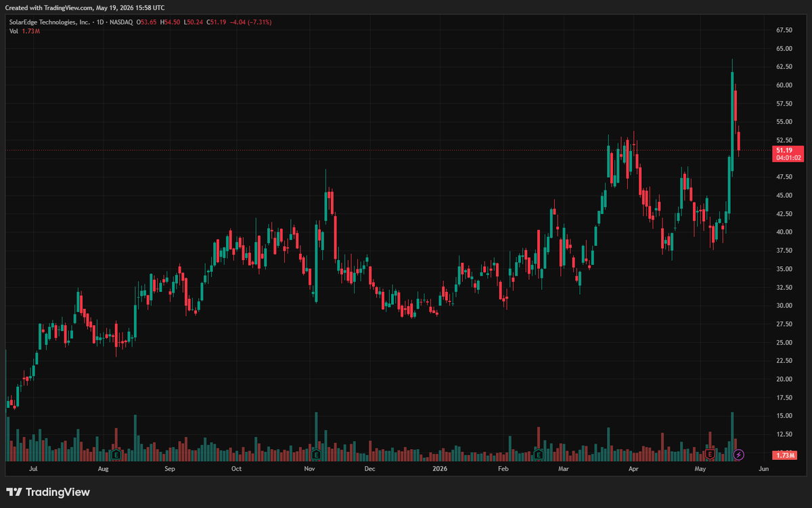Click the Apr label on time axis
The image size is (812, 508).
(633, 468)
